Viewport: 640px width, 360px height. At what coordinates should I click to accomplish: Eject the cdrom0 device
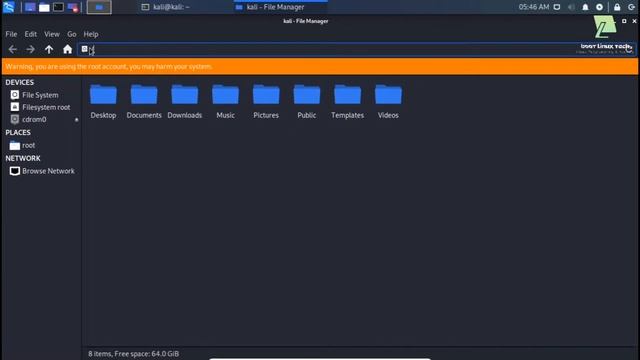tap(76, 120)
